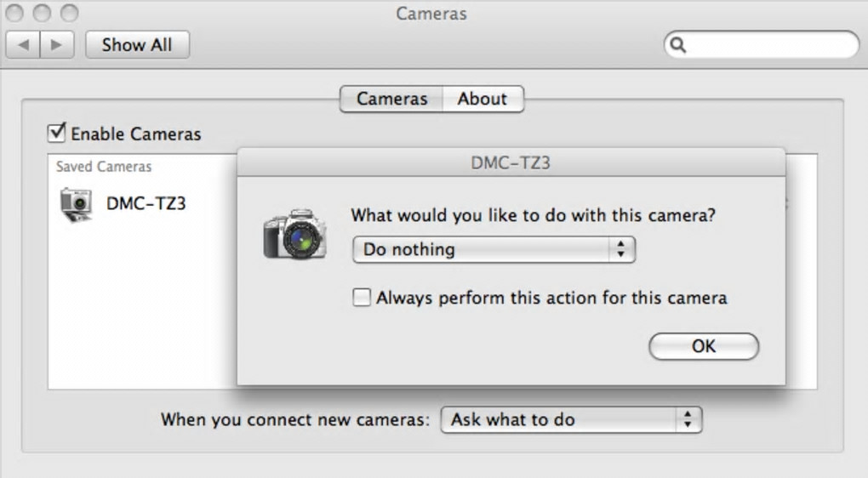
Task: Check Always perform this action for this camera
Action: click(362, 298)
